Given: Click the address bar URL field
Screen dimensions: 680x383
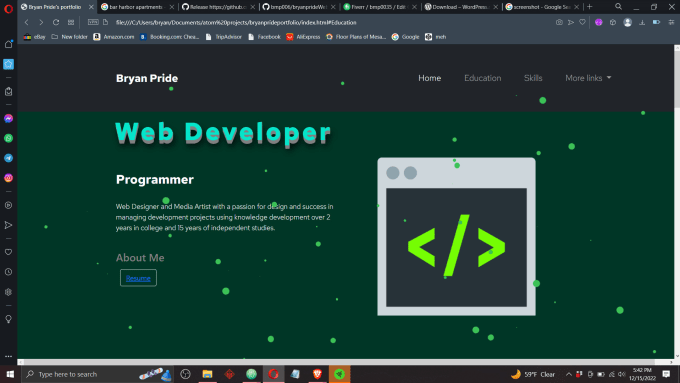Looking at the screenshot, I should tap(236, 22).
